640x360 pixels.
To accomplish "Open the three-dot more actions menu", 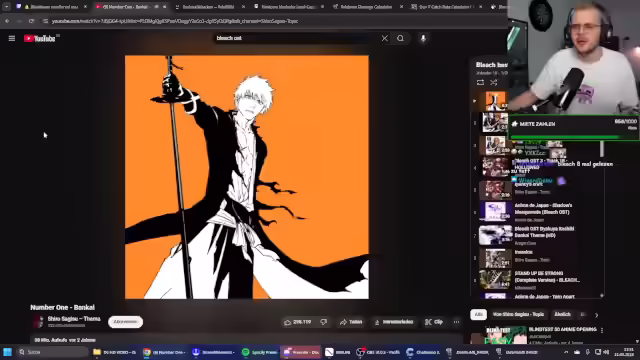I will [x=456, y=322].
